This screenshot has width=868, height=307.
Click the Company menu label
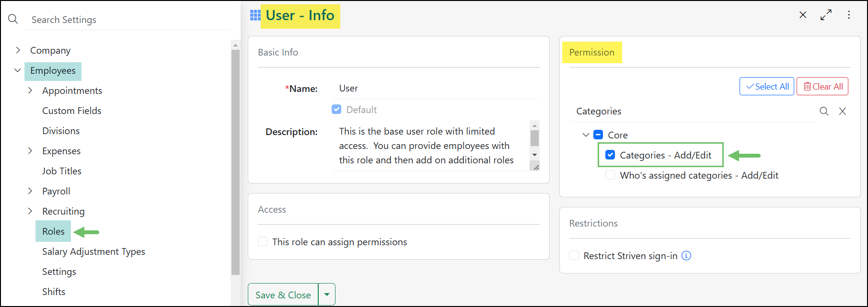tap(50, 50)
